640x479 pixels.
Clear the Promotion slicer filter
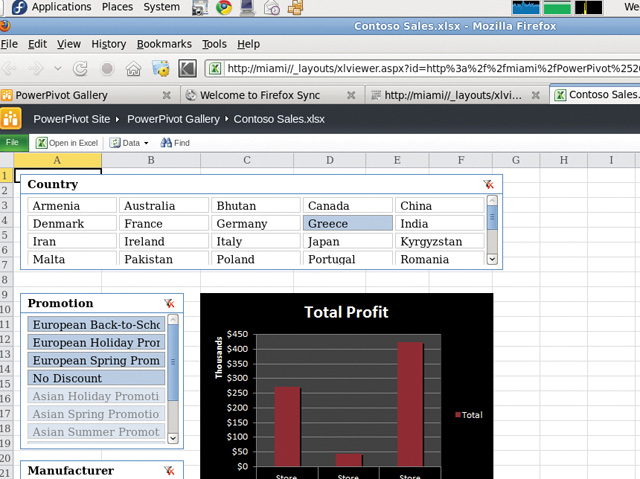click(169, 303)
